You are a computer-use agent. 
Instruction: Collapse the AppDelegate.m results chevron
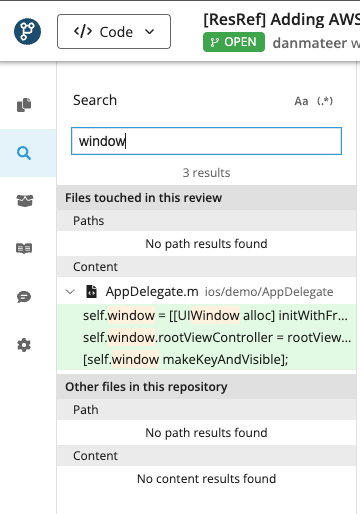pos(70,292)
